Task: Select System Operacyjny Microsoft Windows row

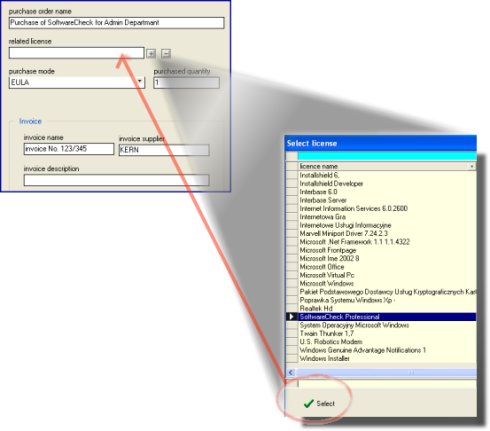Action: tap(387, 325)
